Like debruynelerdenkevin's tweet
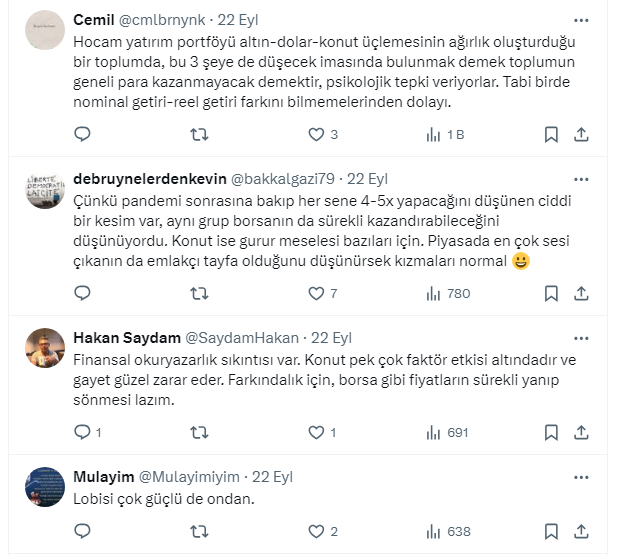This screenshot has width=638, height=555. pyautogui.click(x=316, y=293)
